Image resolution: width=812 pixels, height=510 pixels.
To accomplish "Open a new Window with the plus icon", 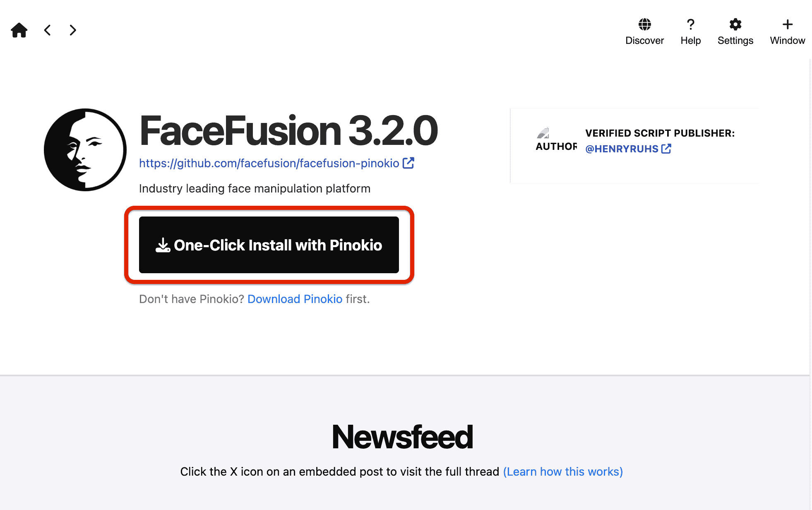I will click(787, 25).
